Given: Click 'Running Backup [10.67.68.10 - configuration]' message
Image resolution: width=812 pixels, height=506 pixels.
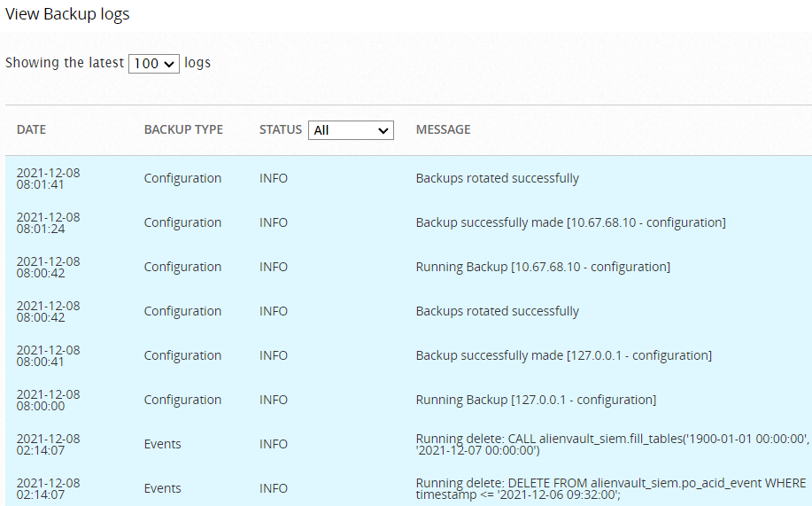Looking at the screenshot, I should pyautogui.click(x=543, y=267).
